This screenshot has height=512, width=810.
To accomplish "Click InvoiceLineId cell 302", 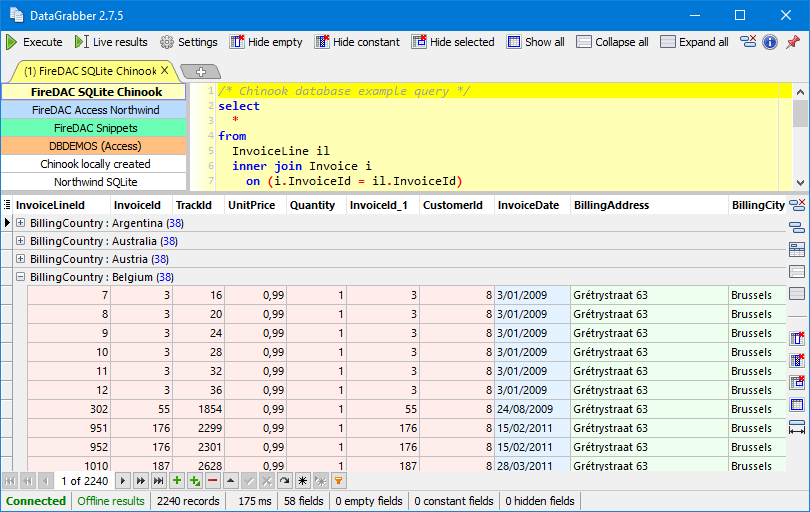I will coord(69,409).
